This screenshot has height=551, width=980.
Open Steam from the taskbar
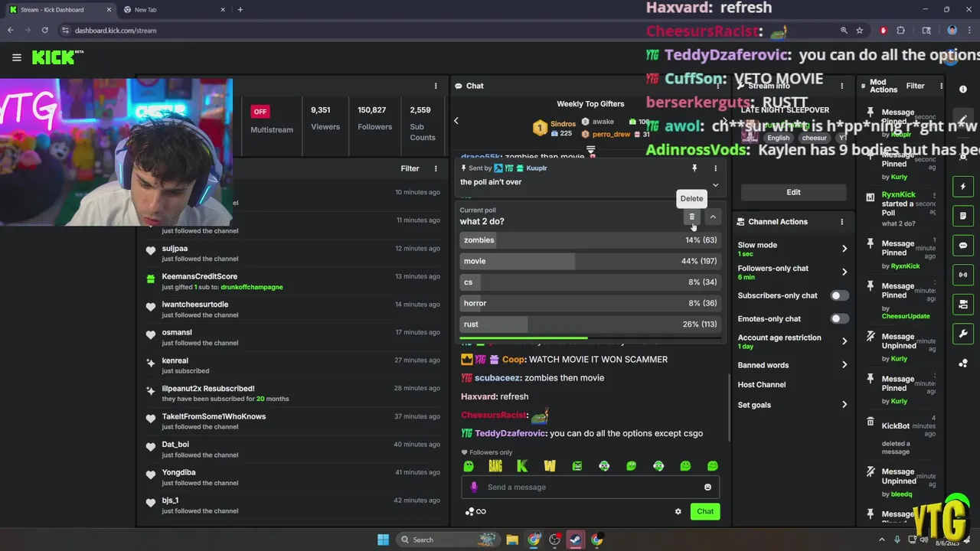click(575, 540)
